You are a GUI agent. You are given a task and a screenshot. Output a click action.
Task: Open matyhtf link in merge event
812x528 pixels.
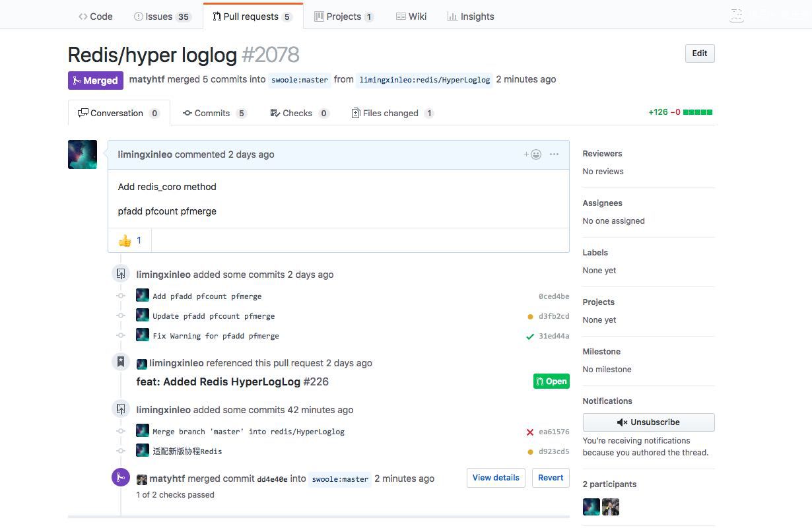(x=166, y=478)
